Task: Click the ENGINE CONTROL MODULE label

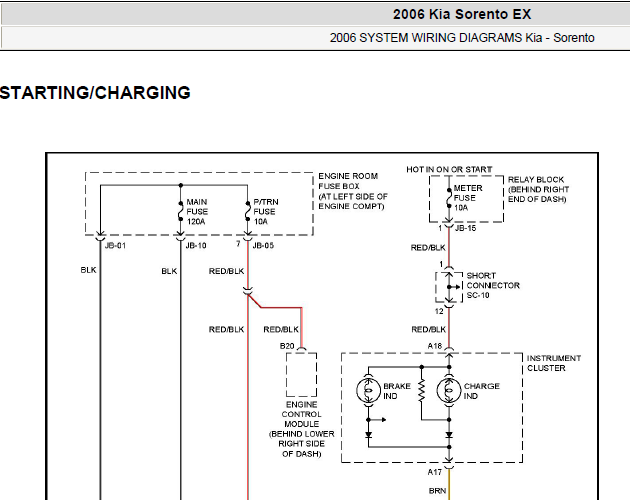Action: [x=301, y=429]
